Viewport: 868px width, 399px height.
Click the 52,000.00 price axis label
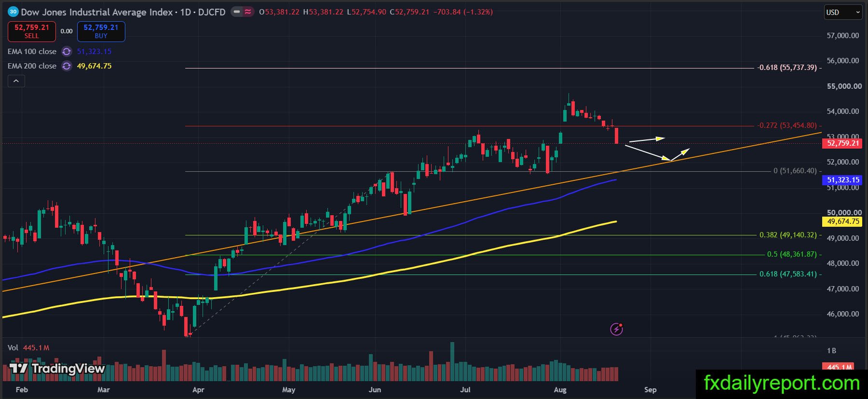(843, 162)
